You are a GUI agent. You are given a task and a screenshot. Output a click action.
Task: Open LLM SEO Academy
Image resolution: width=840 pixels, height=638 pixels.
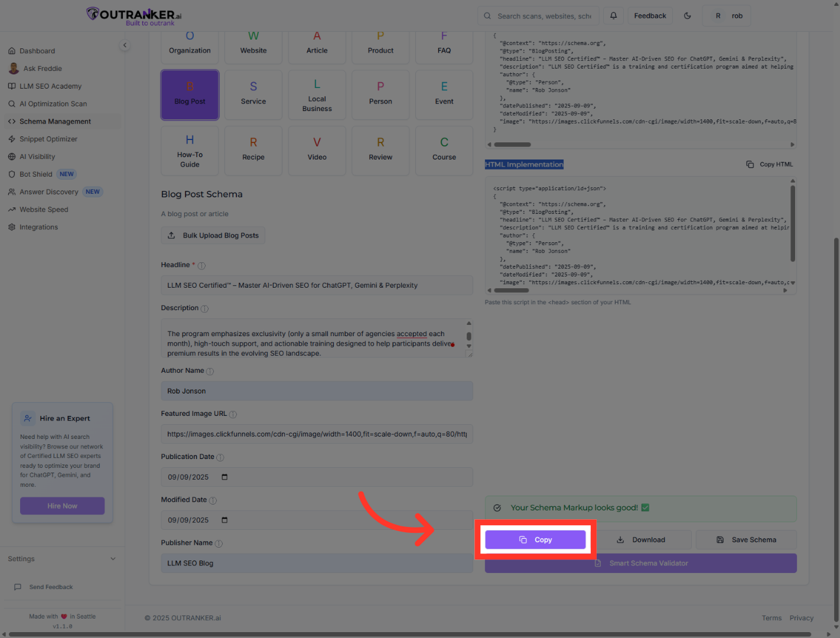pyautogui.click(x=63, y=86)
